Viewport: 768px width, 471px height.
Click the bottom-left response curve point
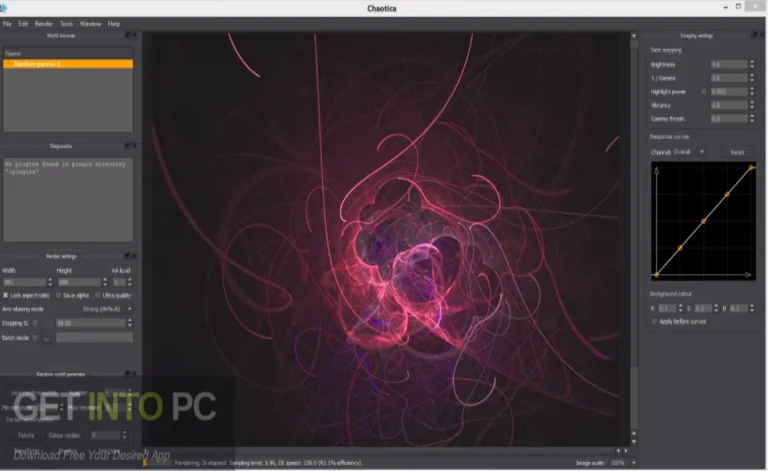pos(656,275)
